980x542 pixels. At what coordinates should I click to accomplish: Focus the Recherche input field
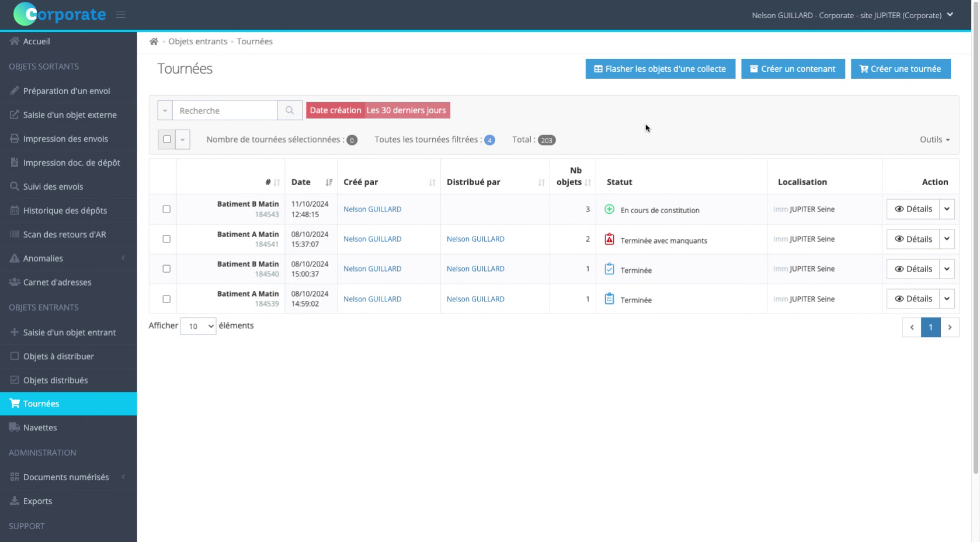[225, 110]
